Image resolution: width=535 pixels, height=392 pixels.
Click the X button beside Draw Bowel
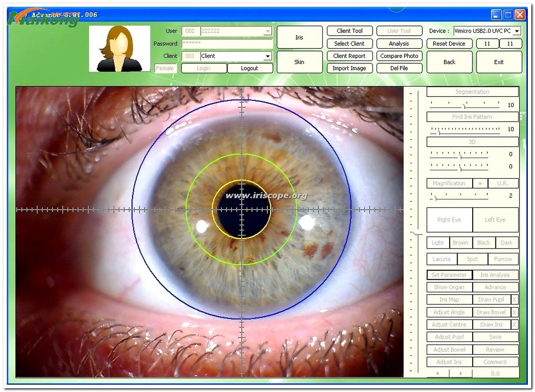[x=514, y=312]
